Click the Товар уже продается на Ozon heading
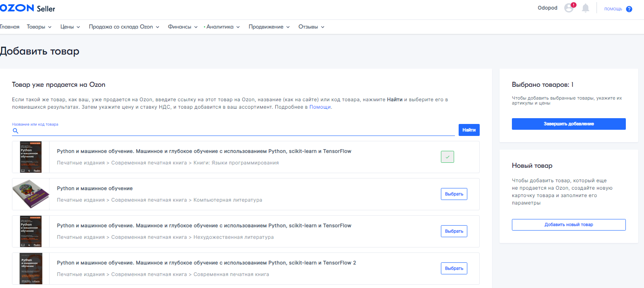The height and width of the screenshot is (288, 644). 59,85
